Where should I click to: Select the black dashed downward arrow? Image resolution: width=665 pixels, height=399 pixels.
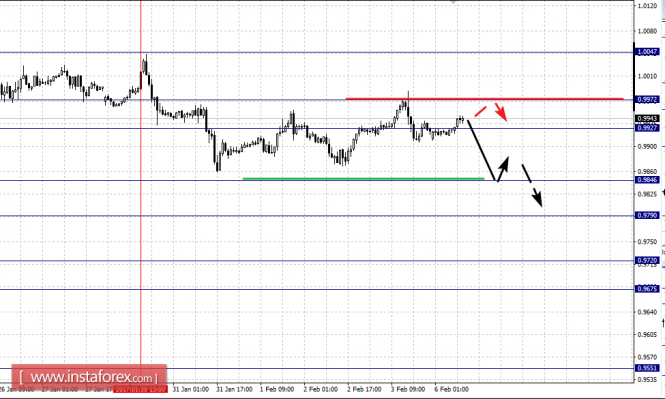[532, 186]
